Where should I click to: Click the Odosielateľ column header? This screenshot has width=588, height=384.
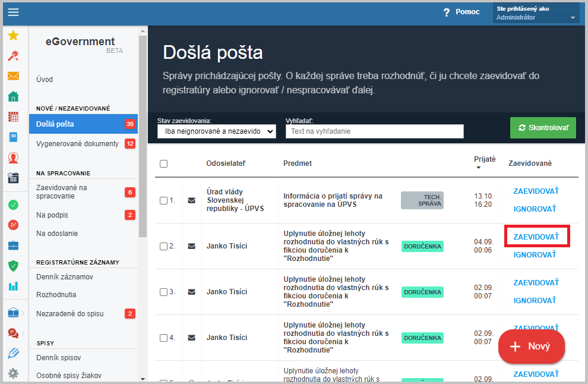click(226, 163)
